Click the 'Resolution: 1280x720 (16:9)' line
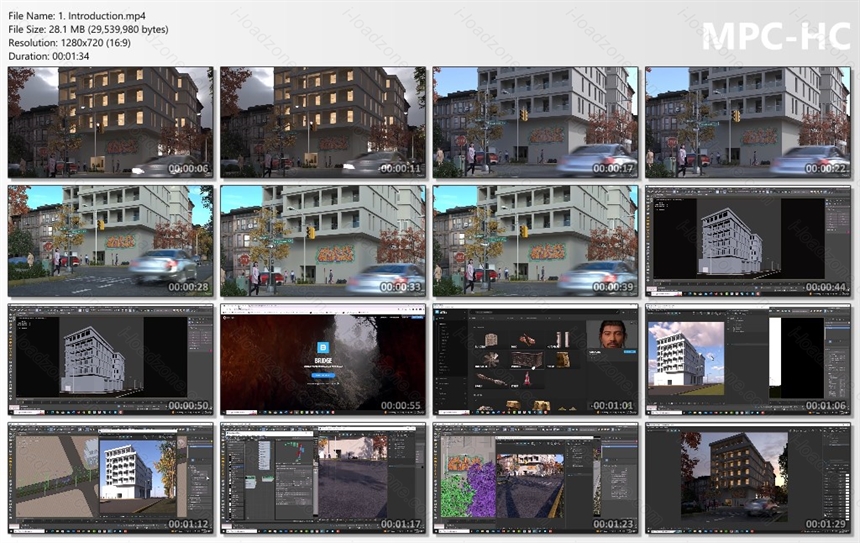This screenshot has height=543, width=860. click(x=70, y=43)
